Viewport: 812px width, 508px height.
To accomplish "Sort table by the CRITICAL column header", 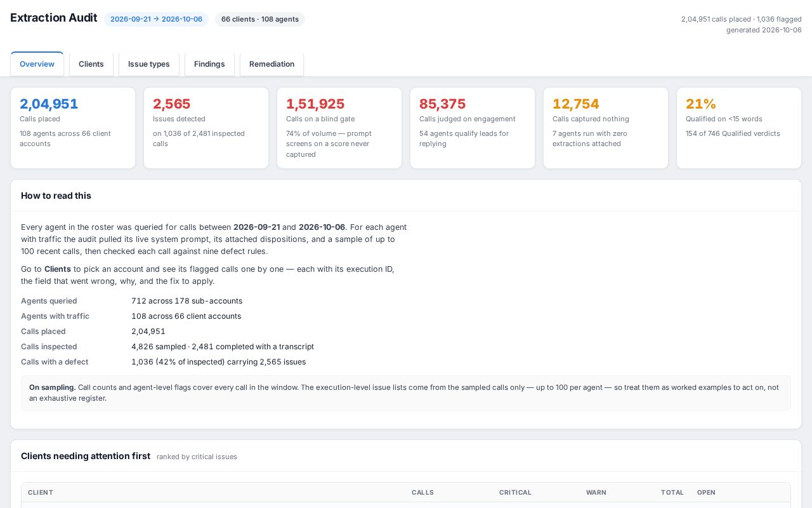I will pos(515,492).
